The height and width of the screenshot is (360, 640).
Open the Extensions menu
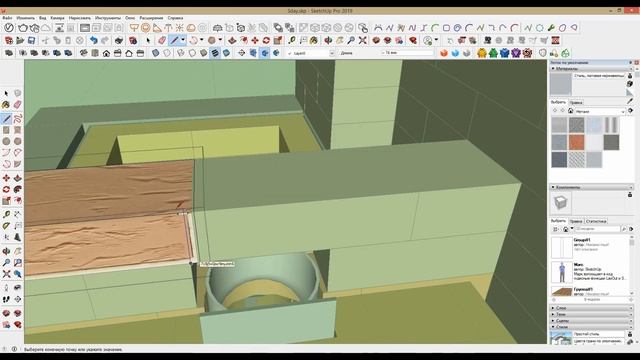pyautogui.click(x=151, y=18)
